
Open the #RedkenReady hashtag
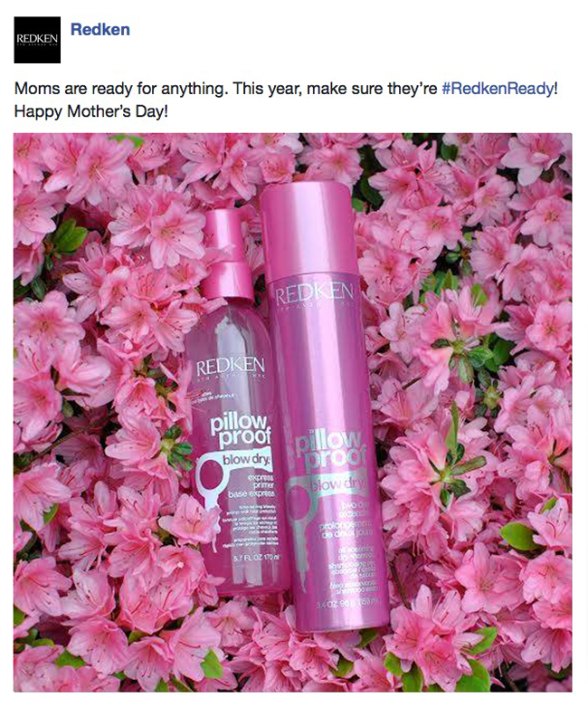coord(498,88)
